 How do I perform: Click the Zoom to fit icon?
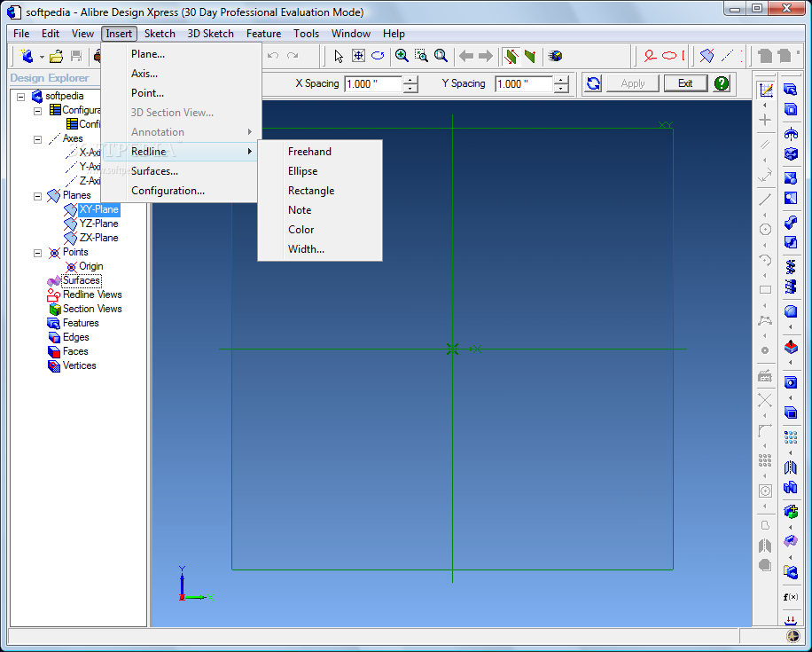tap(441, 56)
